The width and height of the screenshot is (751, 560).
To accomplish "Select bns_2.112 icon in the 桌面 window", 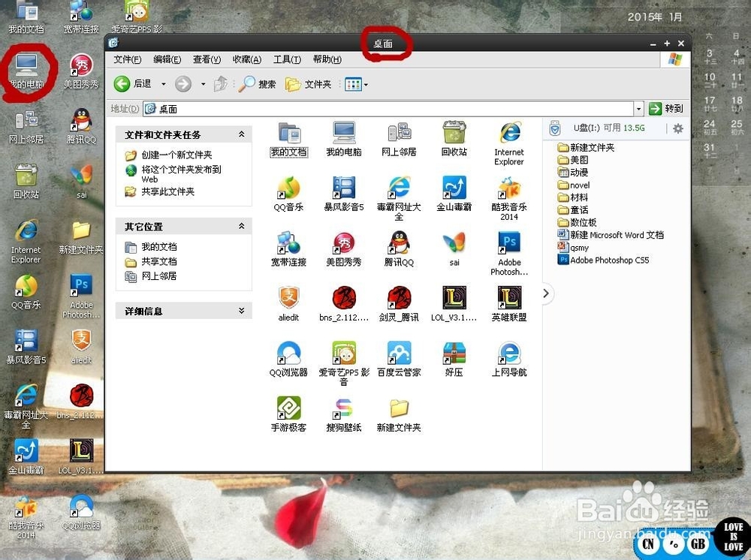I will click(343, 304).
